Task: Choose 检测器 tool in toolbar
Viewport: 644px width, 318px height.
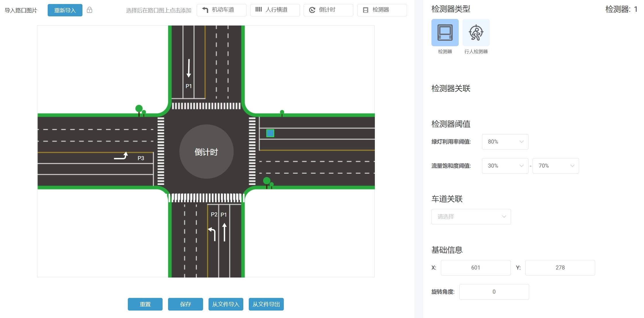Action: click(382, 10)
